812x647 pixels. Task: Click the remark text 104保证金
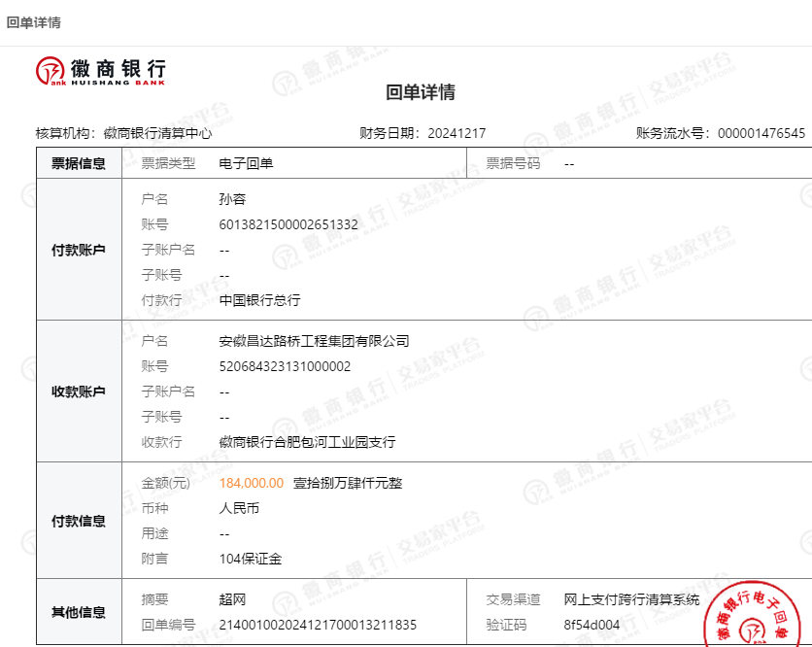coord(251,559)
